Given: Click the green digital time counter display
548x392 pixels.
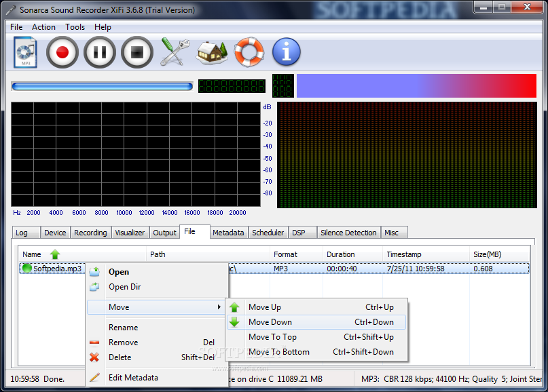Looking at the screenshot, I should click(x=232, y=86).
